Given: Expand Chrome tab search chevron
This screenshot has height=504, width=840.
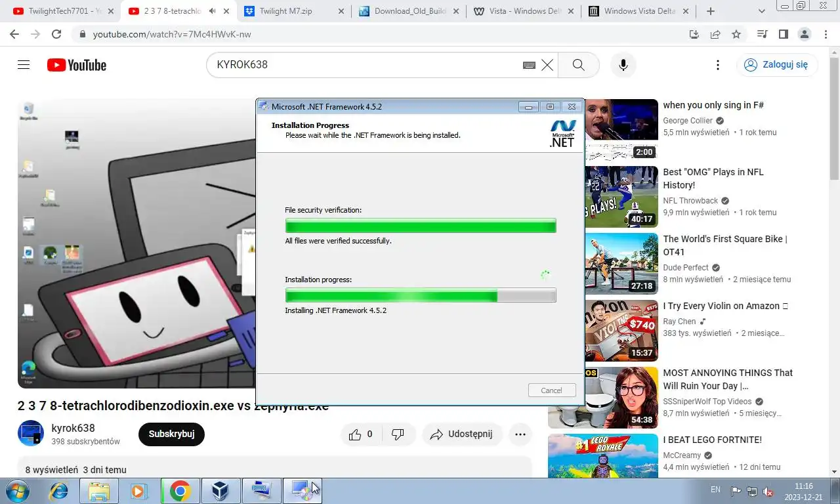Looking at the screenshot, I should pos(762,11).
